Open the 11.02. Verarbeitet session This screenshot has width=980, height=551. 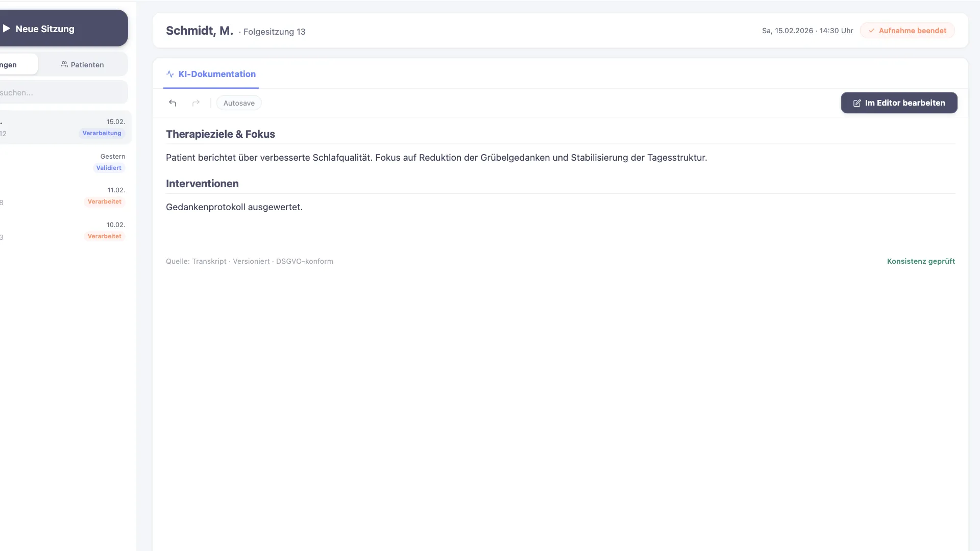64,196
